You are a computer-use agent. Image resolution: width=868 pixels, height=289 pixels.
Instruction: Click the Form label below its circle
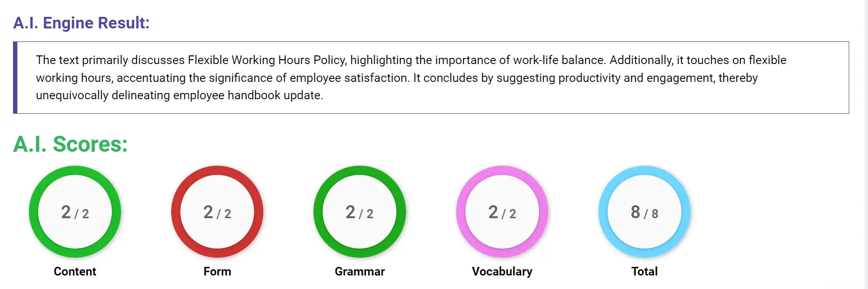217,271
